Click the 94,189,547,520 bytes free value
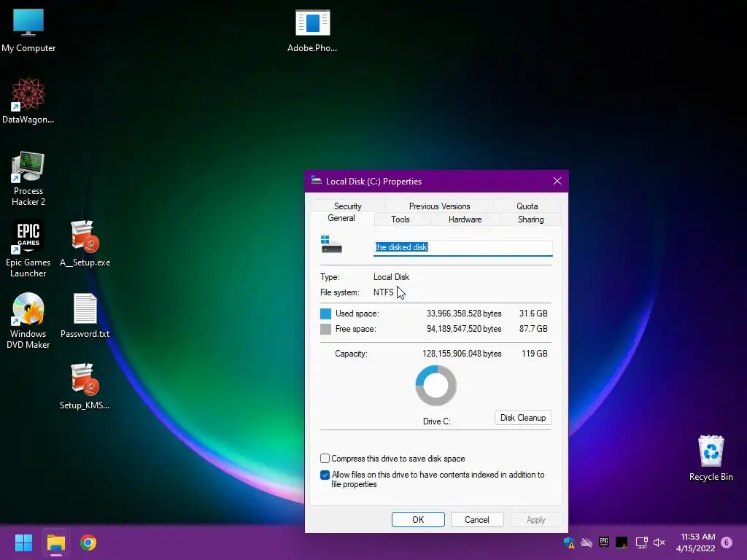This screenshot has height=560, width=747. (464, 329)
